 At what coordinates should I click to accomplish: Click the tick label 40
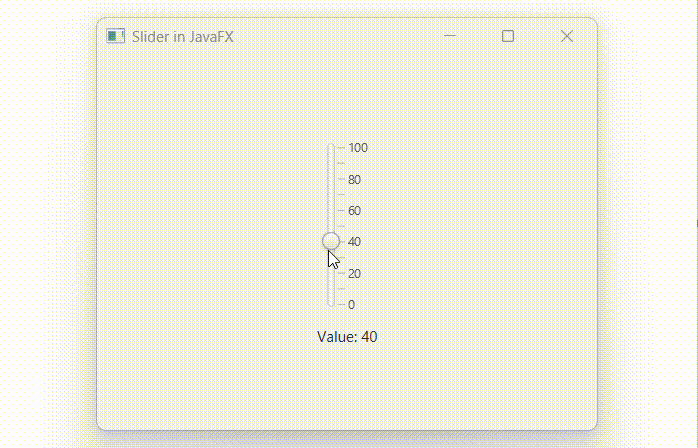pyautogui.click(x=355, y=242)
